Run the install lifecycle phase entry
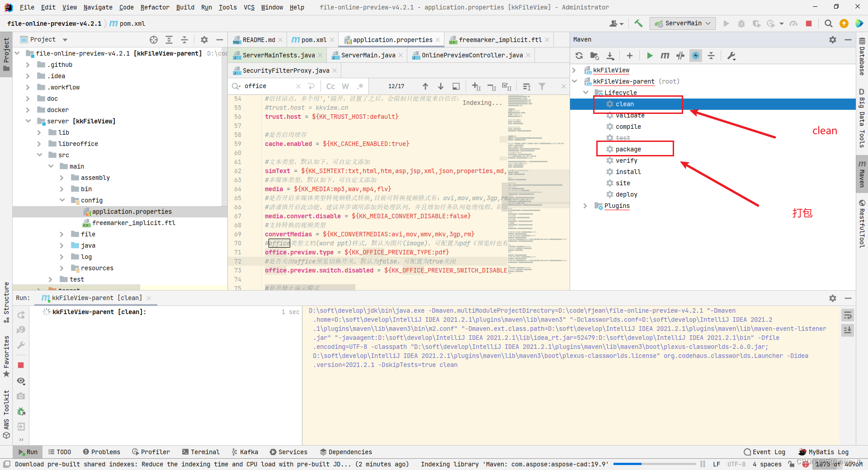This screenshot has height=470, width=868. point(628,172)
